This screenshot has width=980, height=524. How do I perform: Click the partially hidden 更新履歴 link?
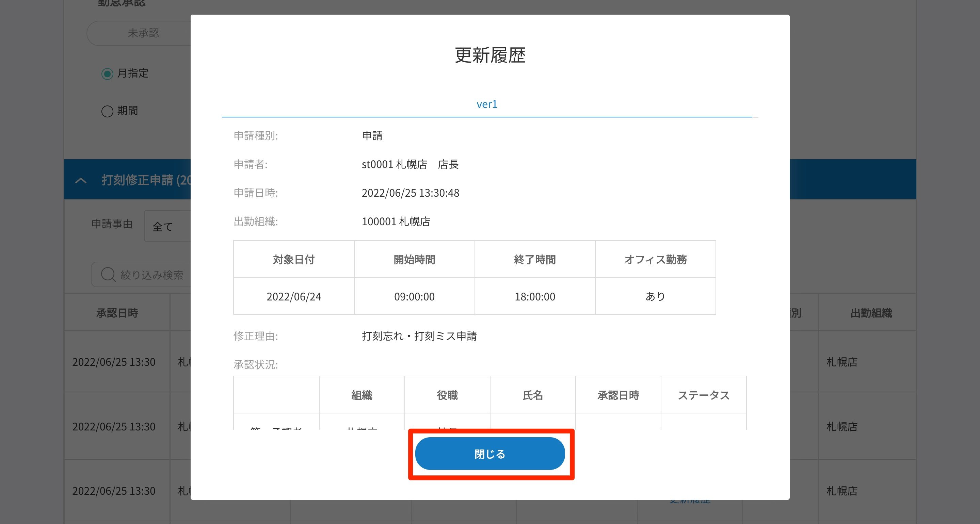coord(689,502)
